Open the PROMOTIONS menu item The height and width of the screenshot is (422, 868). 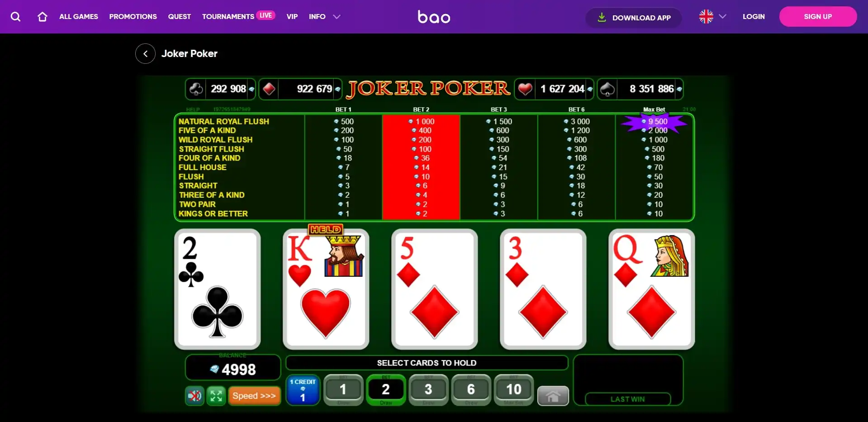pos(133,17)
